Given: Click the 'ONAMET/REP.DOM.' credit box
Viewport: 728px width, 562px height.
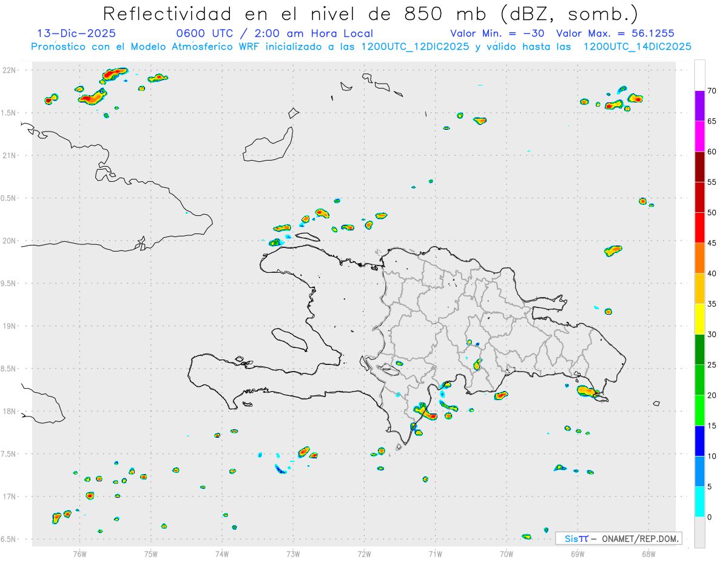Looking at the screenshot, I should pyautogui.click(x=618, y=538).
